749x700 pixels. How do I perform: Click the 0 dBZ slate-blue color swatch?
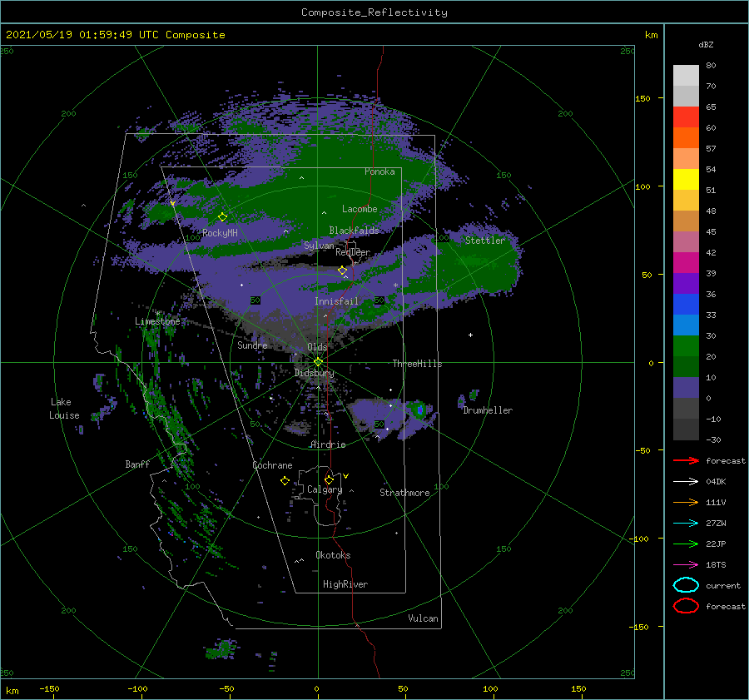[x=686, y=388]
